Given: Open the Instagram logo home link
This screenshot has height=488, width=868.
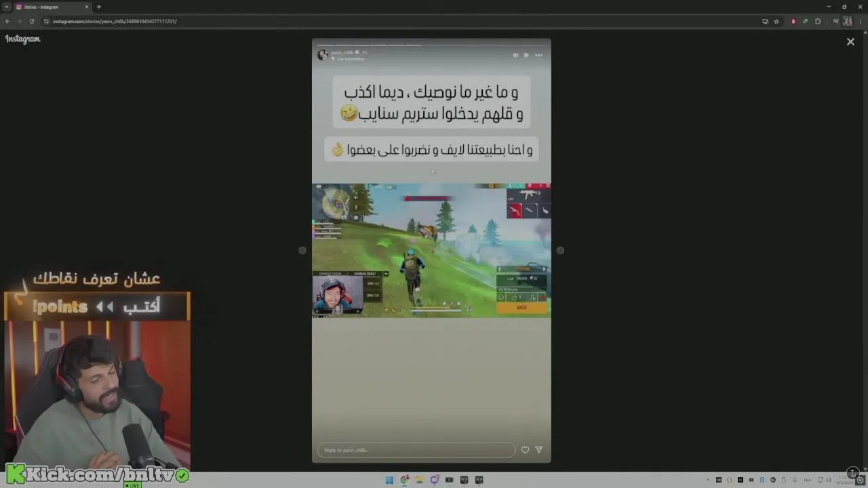Looking at the screenshot, I should [x=23, y=39].
